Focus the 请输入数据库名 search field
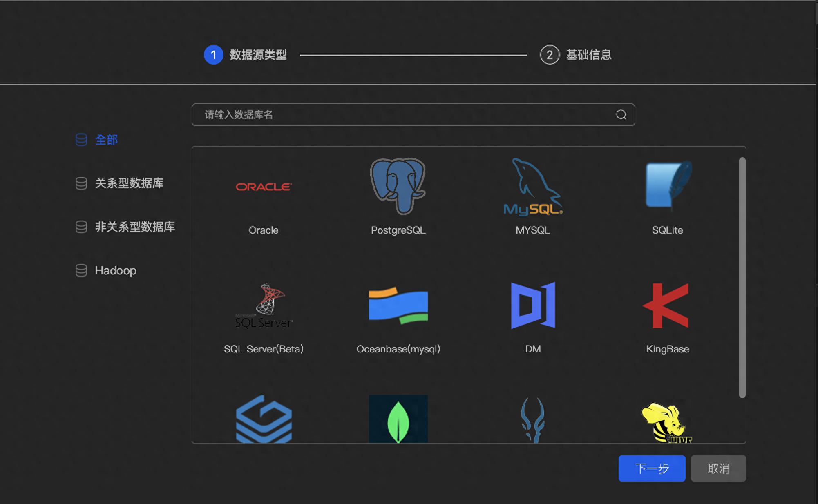 click(x=413, y=115)
